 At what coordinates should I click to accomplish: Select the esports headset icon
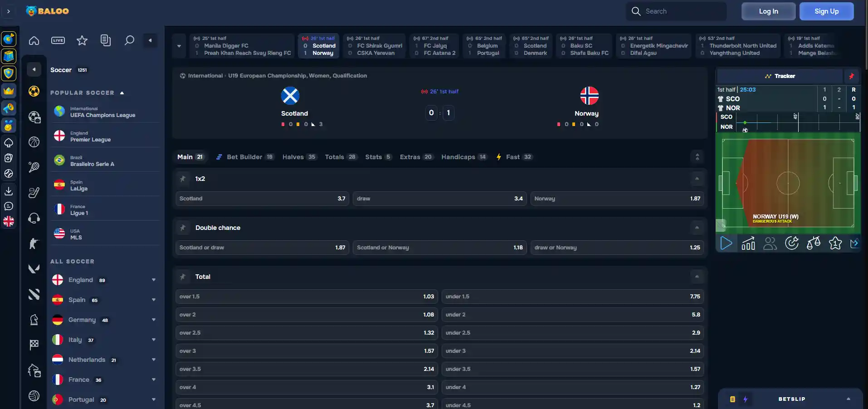pyautogui.click(x=34, y=218)
